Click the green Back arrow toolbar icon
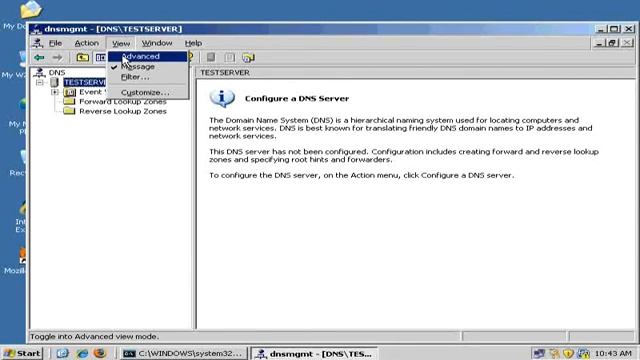The width and height of the screenshot is (640, 360). (x=39, y=58)
